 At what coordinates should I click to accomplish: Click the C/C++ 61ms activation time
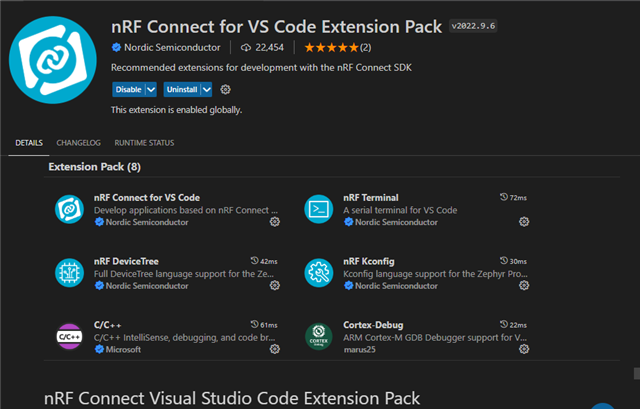pos(264,325)
